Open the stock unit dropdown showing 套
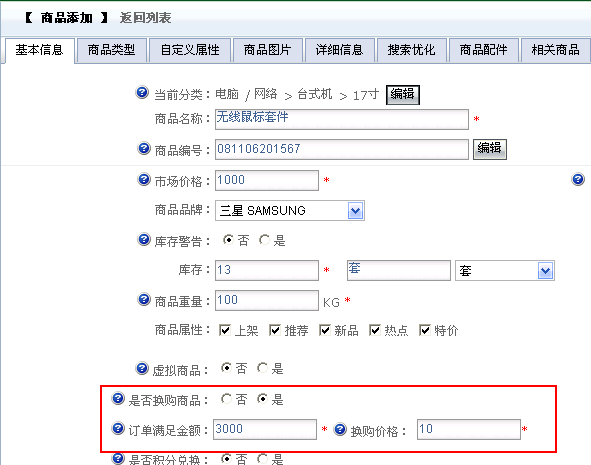Image resolution: width=591 pixels, height=465 pixels. click(x=505, y=271)
